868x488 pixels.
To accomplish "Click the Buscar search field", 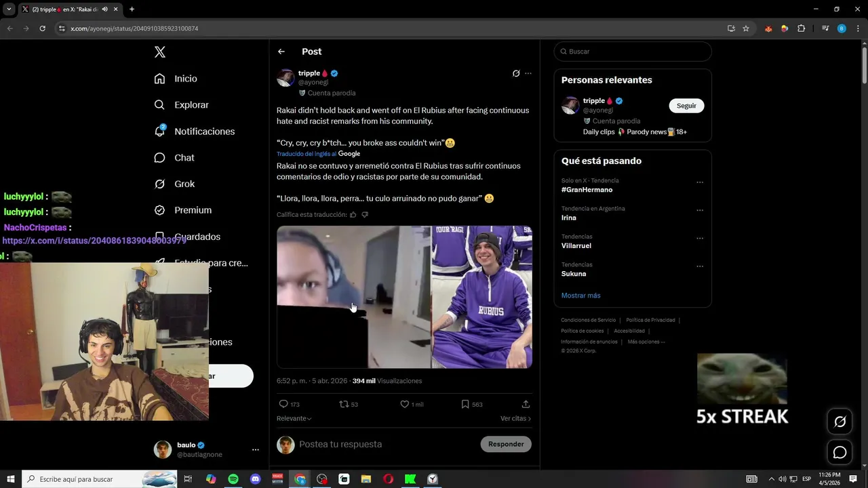I will click(x=633, y=52).
